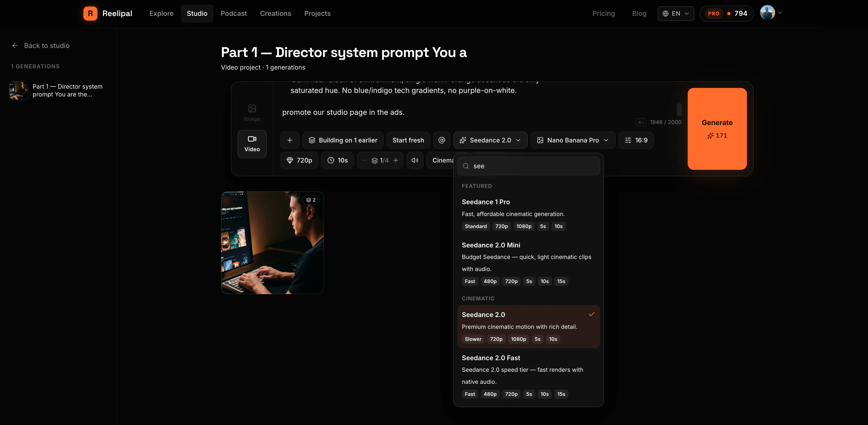Click the project title heading
The width and height of the screenshot is (868, 425).
pyautogui.click(x=344, y=52)
